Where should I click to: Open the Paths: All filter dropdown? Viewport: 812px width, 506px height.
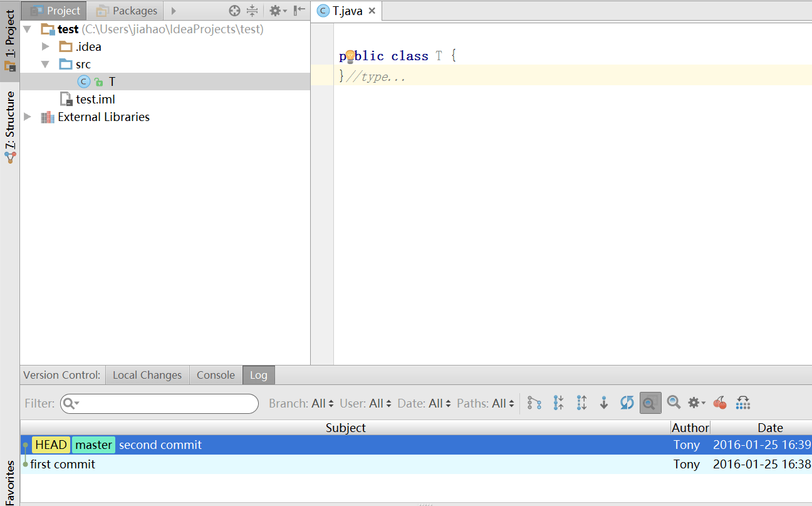pos(486,403)
